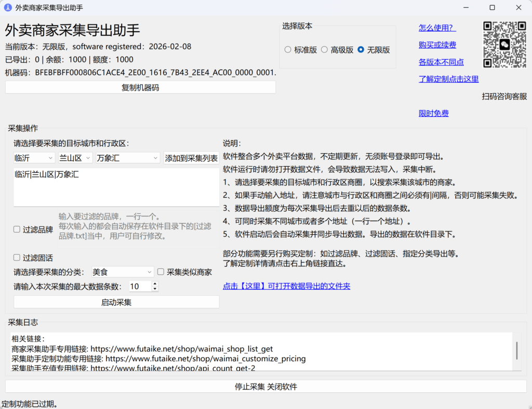Viewport: 532px width, 409px height.
Task: Click the 添加到采集列表 button
Action: [x=191, y=157]
